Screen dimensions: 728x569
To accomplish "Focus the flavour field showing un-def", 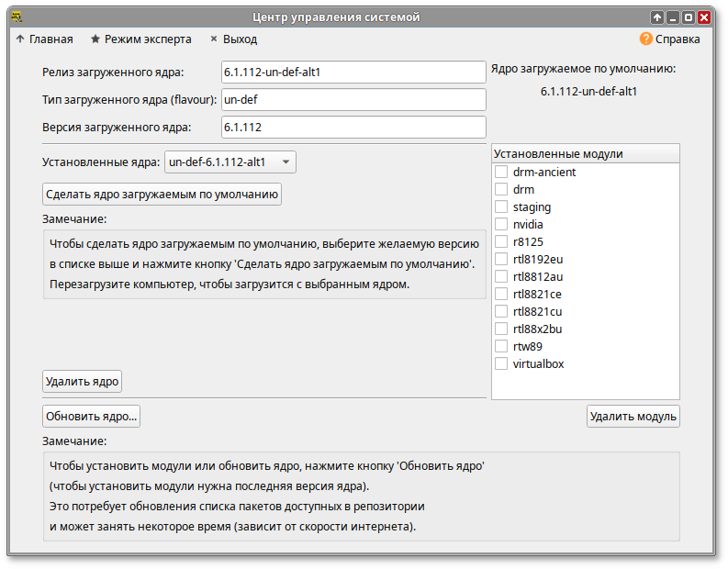I will (353, 100).
